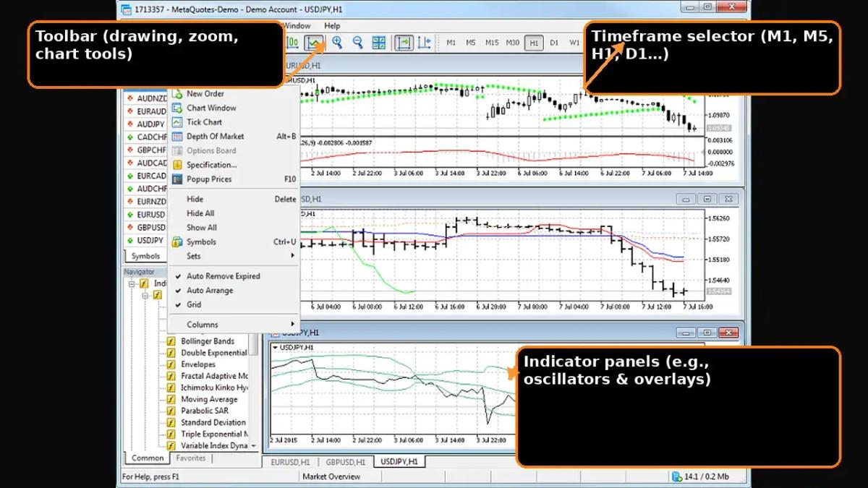Click the Specification icon in context menu
Image resolution: width=868 pixels, height=488 pixels.
pos(177,165)
